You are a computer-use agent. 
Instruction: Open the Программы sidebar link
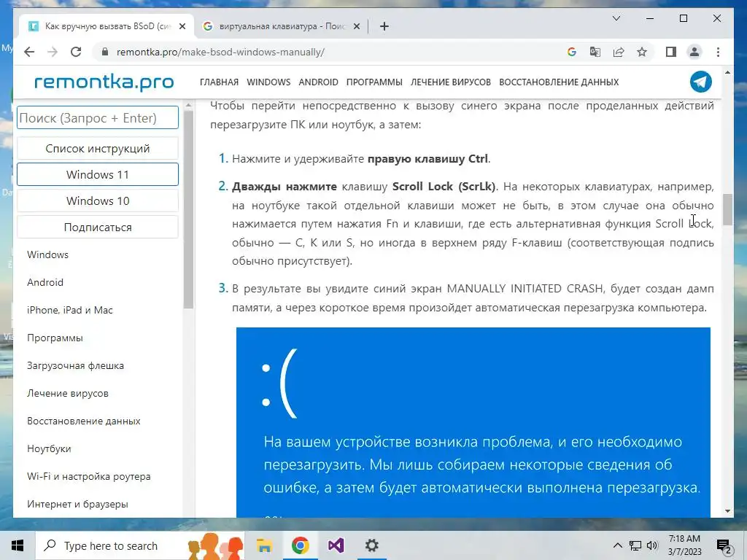tap(55, 338)
